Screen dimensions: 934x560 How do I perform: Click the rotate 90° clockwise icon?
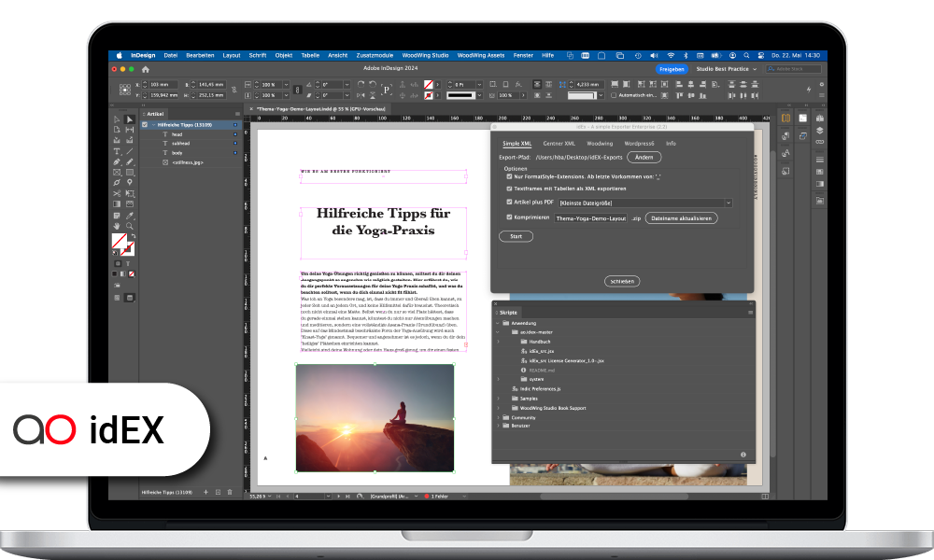point(361,85)
